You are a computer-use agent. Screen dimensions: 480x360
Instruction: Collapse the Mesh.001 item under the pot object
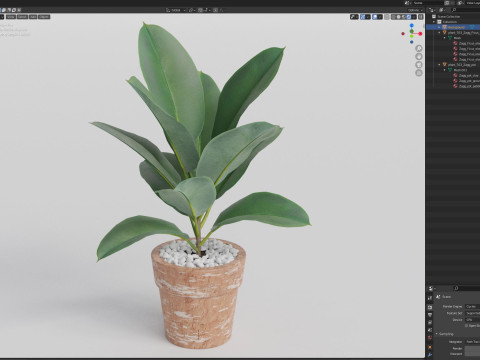pos(445,70)
